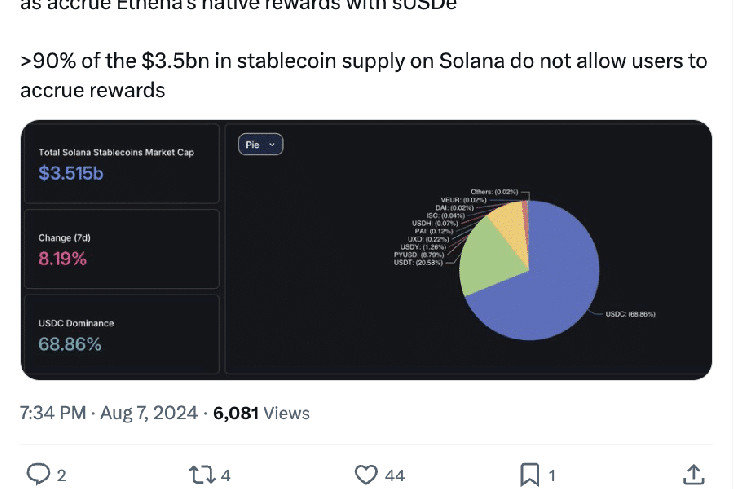
Task: Open the 7:34 PM Aug 7, 2024 timestamp link
Action: (x=110, y=412)
